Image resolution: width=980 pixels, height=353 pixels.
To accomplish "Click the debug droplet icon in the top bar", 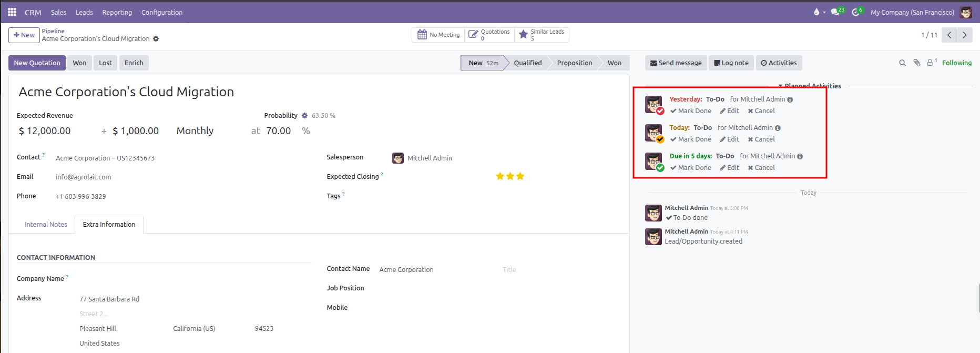I will coord(816,12).
